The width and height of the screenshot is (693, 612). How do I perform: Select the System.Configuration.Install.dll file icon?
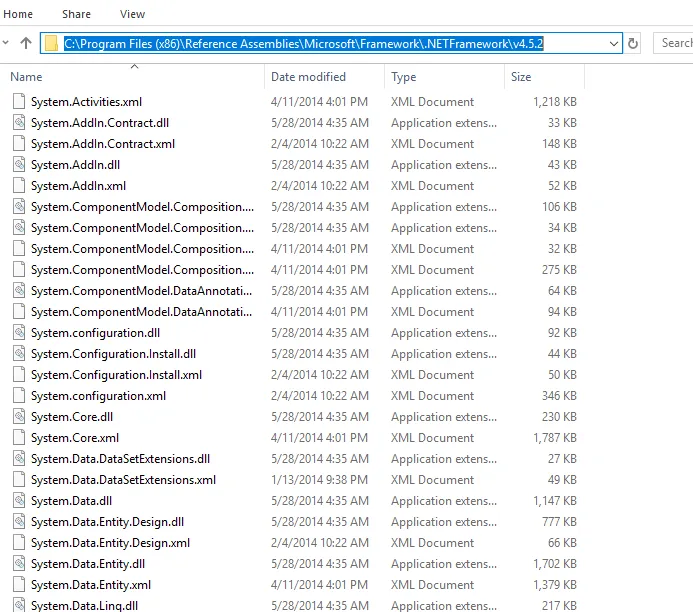click(19, 353)
